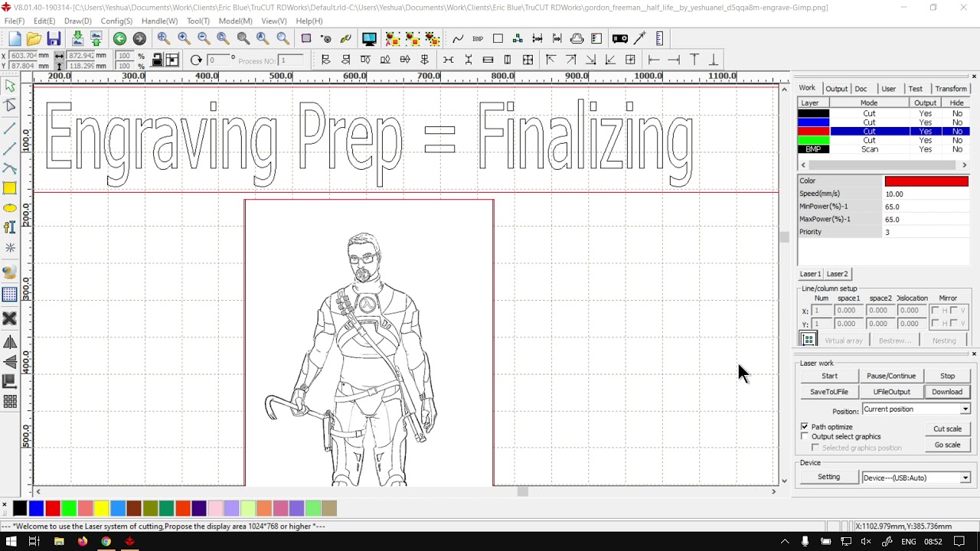Select the arrow selection tool
Screen dimensions: 980x551
(10, 86)
